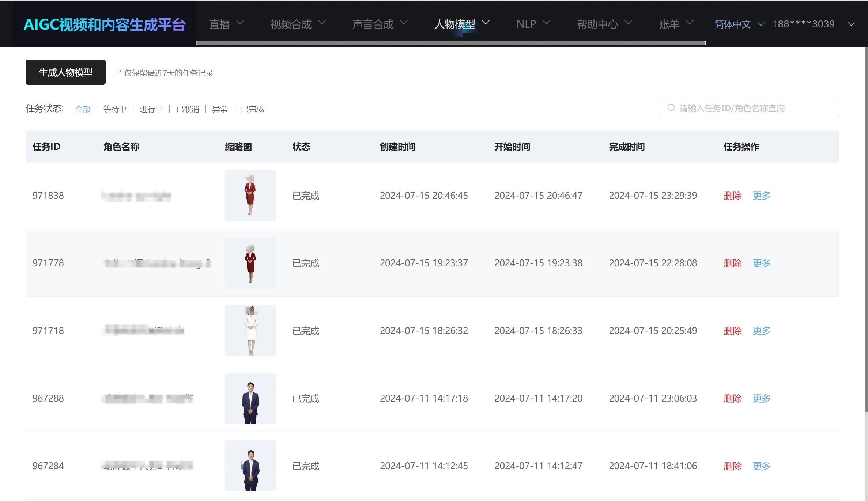
Task: Show 异常 status tasks
Action: click(220, 109)
